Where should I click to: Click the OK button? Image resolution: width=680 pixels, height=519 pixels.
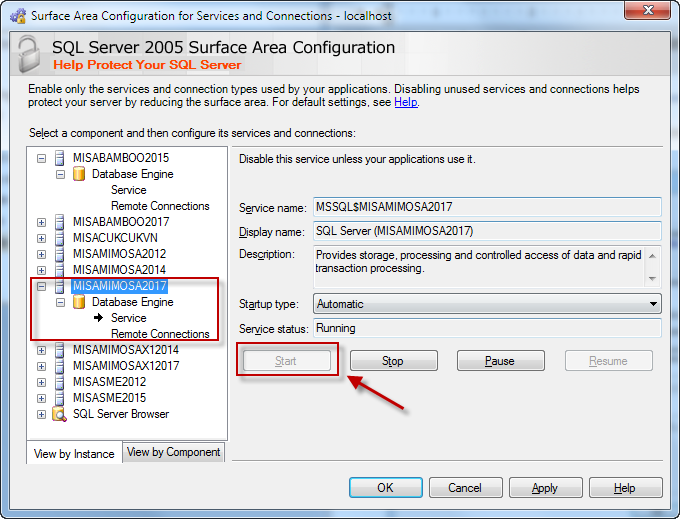(x=386, y=488)
